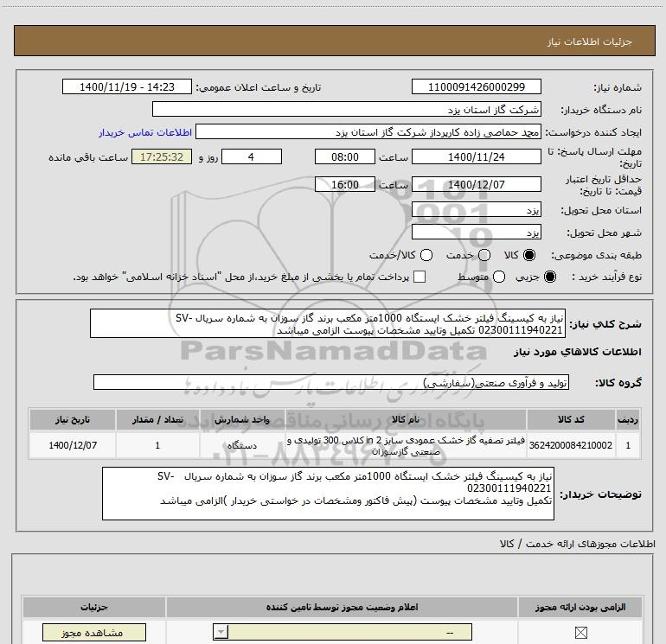Image resolution: width=666 pixels, height=644 pixels.
Task: Select the متوسط purchase type radio
Action: (x=499, y=277)
